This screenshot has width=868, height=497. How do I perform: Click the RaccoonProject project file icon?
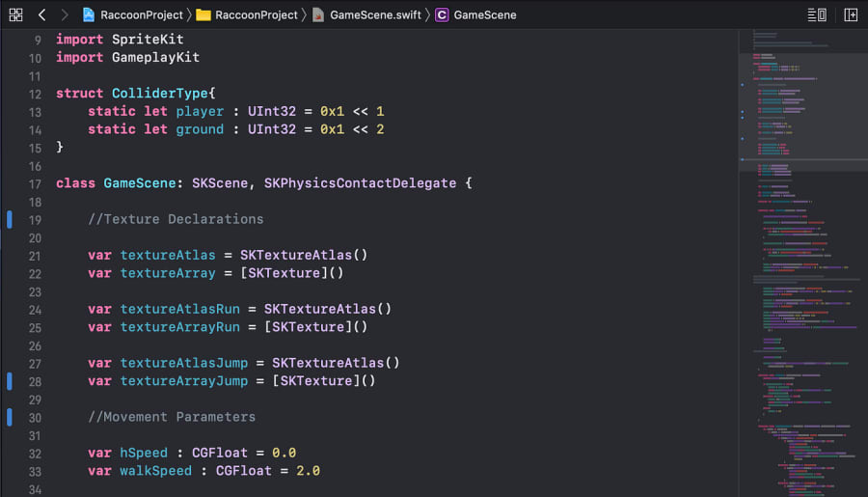tap(89, 15)
